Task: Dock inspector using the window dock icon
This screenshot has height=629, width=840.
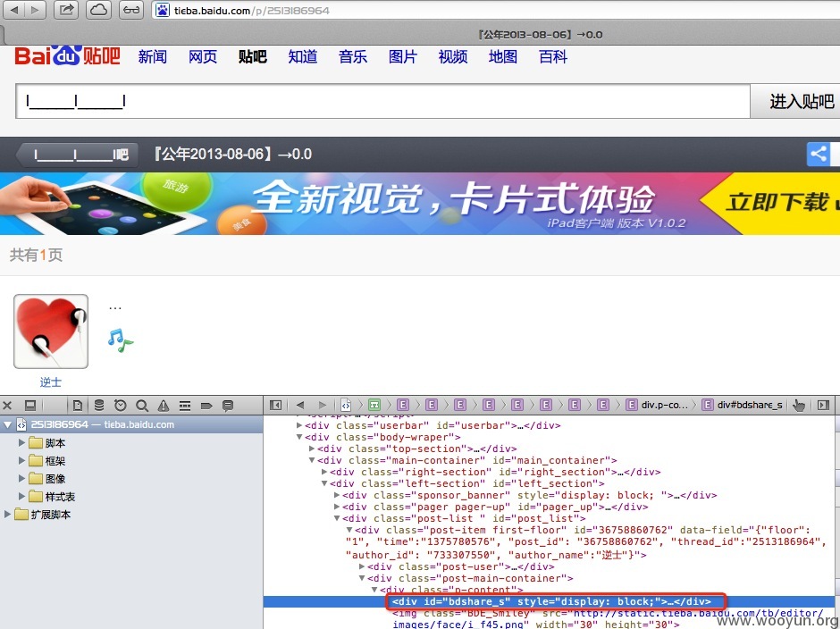Action: (30, 406)
